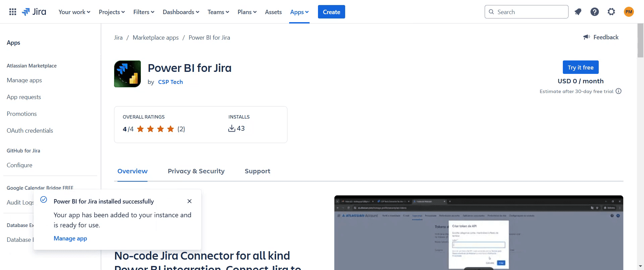Go to Jira breadcrumb link

(x=118, y=38)
